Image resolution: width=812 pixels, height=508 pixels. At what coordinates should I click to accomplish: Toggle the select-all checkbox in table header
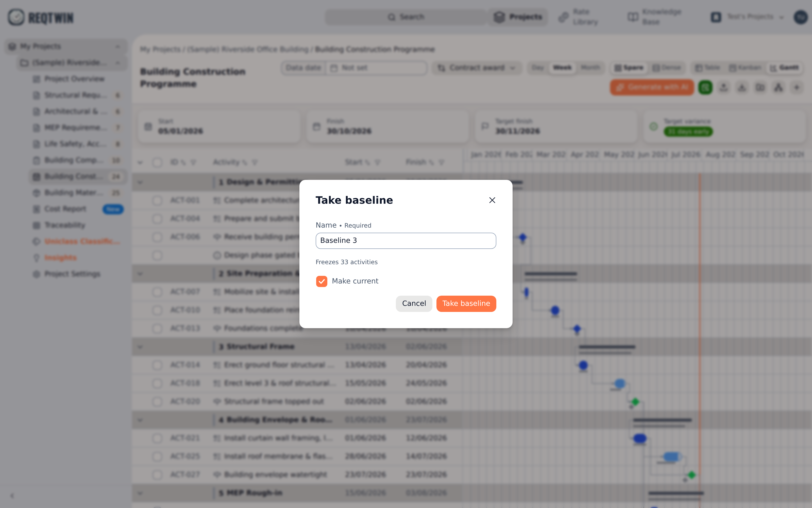(157, 163)
